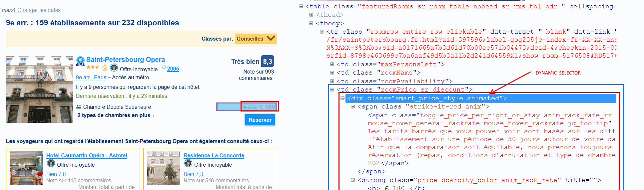Image resolution: width=644 pixels, height=190 pixels.
Task: Click the three-star rating icon under the hotel name
Action: tap(93, 67)
